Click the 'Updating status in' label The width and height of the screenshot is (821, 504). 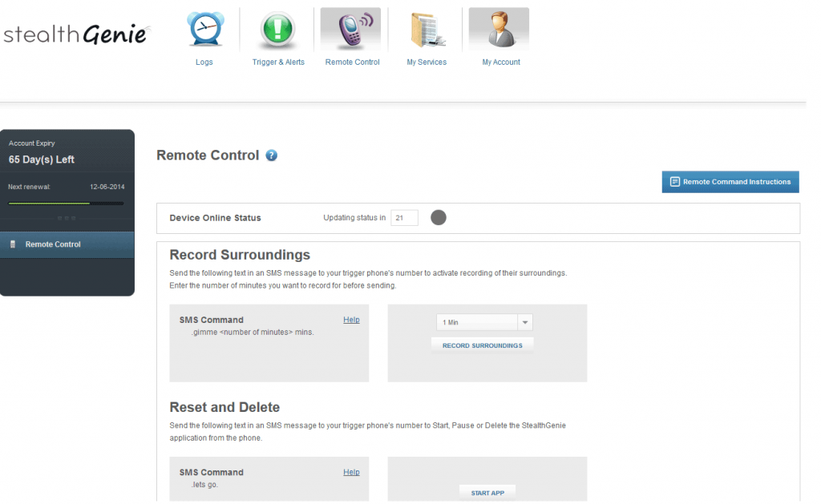354,218
